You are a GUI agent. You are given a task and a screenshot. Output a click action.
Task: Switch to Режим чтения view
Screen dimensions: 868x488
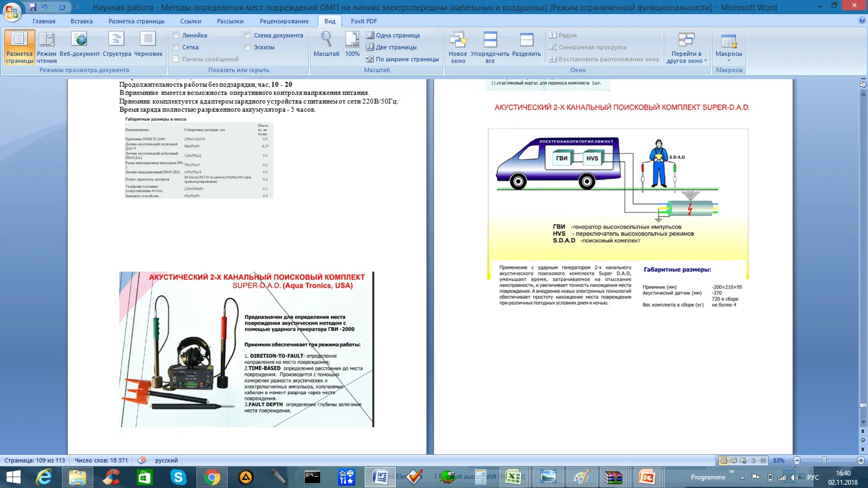(47, 48)
